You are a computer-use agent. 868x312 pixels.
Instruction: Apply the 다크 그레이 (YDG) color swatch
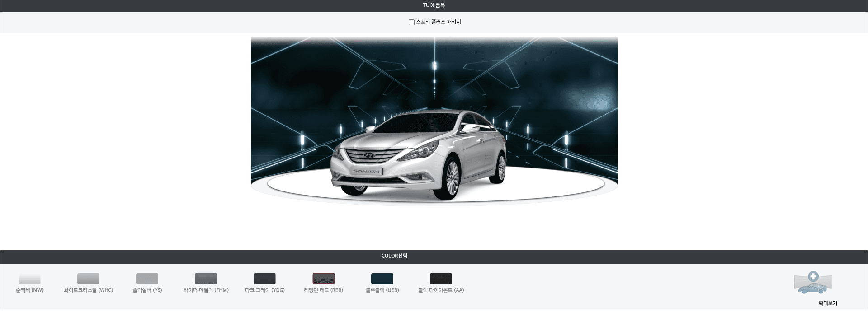click(x=264, y=279)
